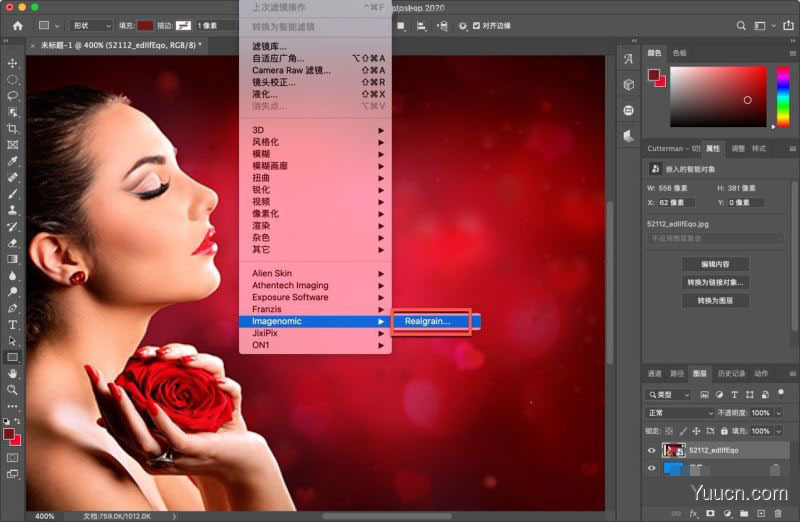Open the 3D panel cube icon
Screen dimensions: 800x522
click(629, 84)
